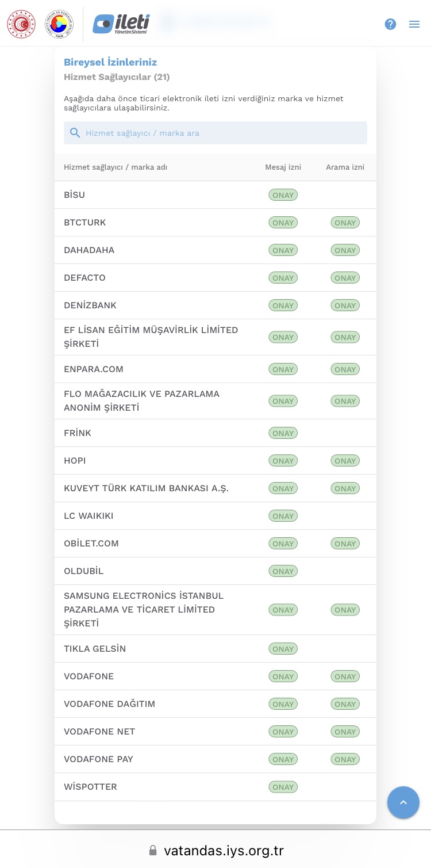The height and width of the screenshot is (868, 431).
Task: Select the WİSPOTTER provider row
Action: [x=215, y=787]
